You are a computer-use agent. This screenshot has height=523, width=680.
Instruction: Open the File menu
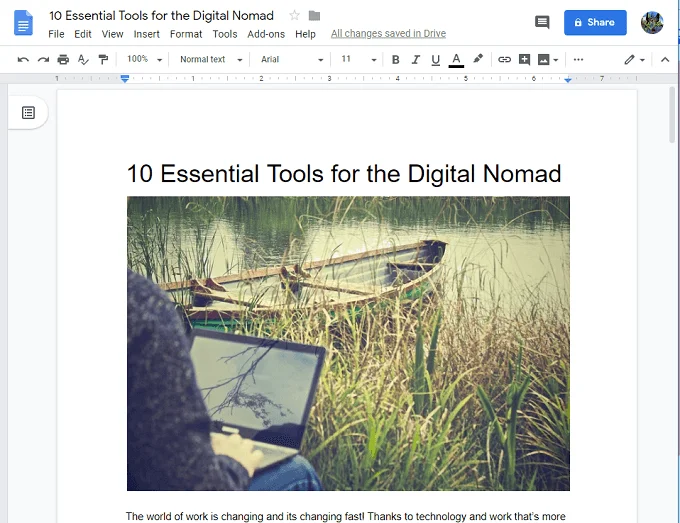pos(56,34)
